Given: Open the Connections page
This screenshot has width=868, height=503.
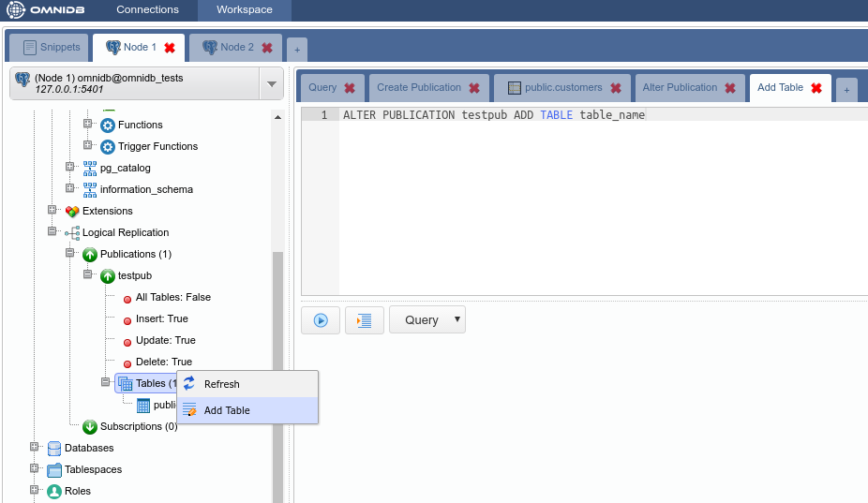Looking at the screenshot, I should (147, 9).
